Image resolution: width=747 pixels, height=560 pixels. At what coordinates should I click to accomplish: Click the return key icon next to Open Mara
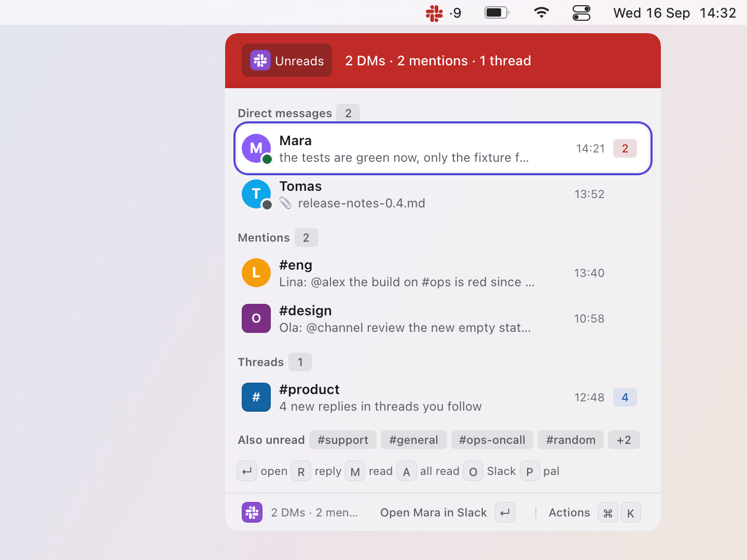tap(505, 512)
